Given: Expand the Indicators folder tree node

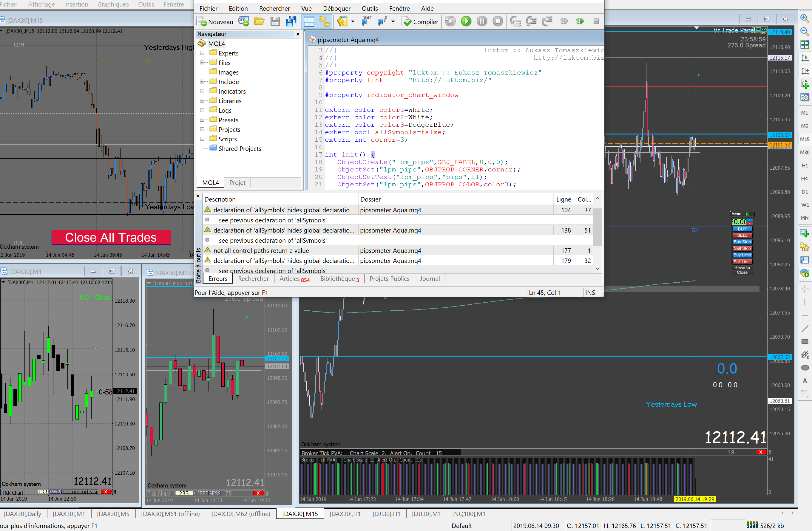Looking at the screenshot, I should (x=202, y=92).
